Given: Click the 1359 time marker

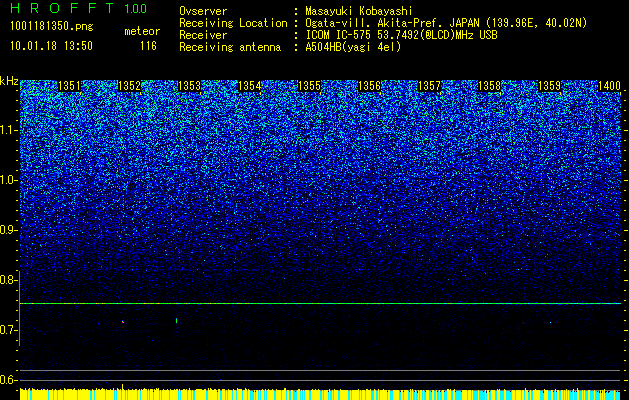Looking at the screenshot, I should point(549,86).
